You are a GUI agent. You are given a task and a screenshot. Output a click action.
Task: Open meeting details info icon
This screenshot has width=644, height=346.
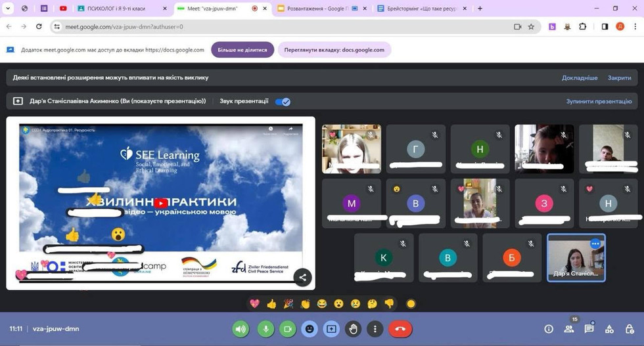click(x=549, y=329)
